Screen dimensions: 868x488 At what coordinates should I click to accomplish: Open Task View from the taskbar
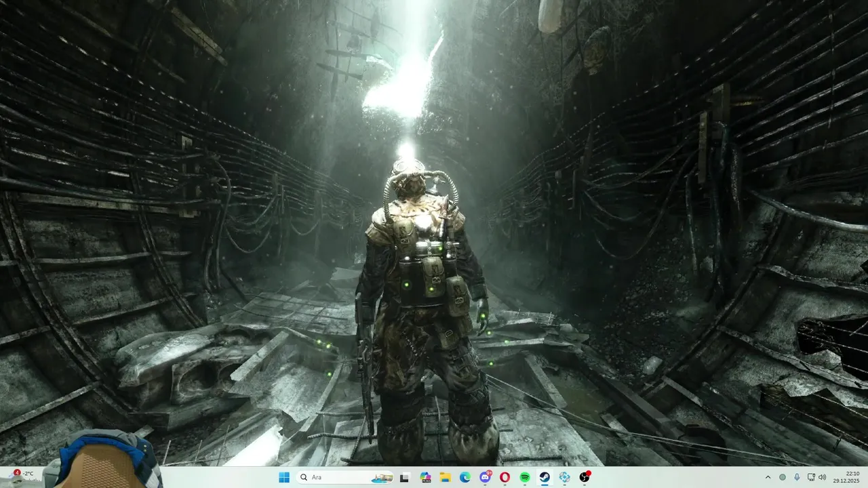405,477
